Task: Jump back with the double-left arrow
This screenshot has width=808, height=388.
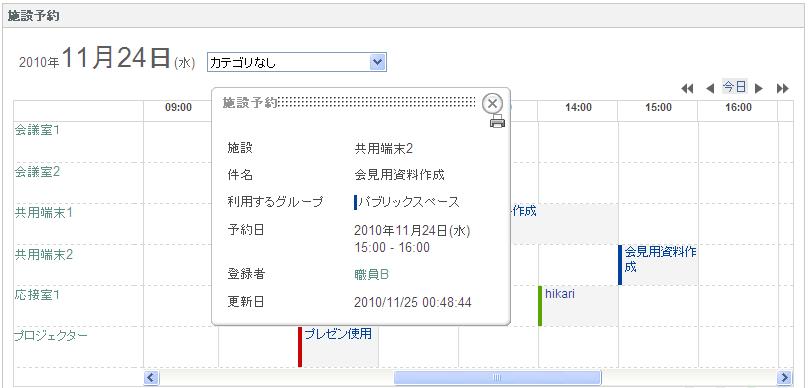Action: (x=687, y=89)
